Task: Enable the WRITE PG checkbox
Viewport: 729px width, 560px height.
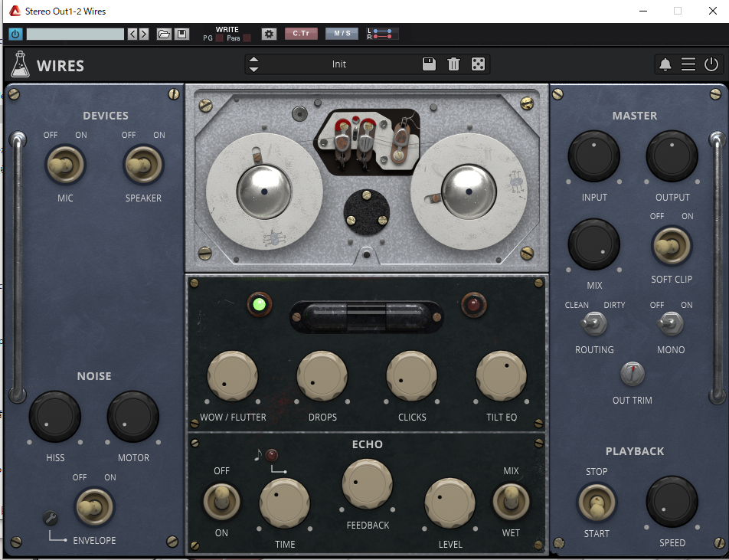Action: [x=219, y=38]
